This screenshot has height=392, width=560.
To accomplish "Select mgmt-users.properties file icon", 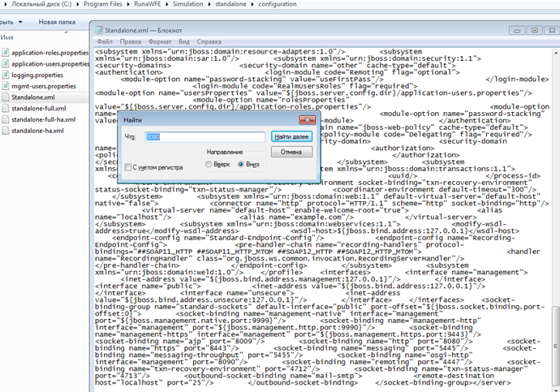I will click(6, 86).
